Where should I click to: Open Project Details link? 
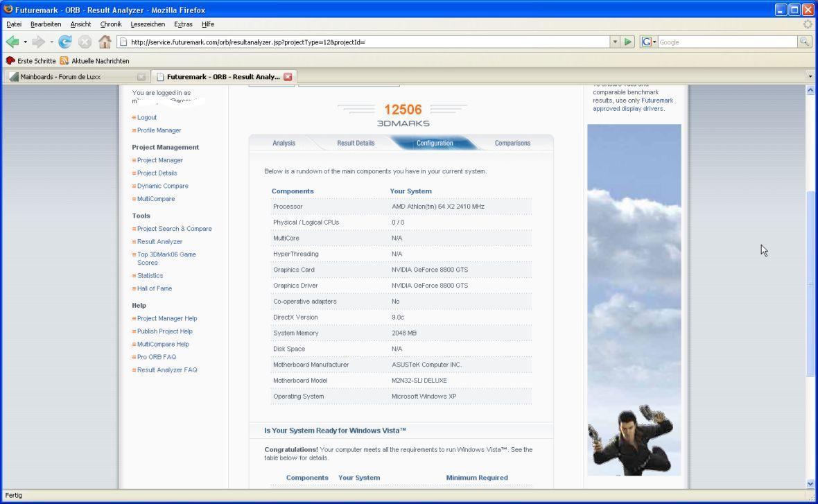pos(157,173)
